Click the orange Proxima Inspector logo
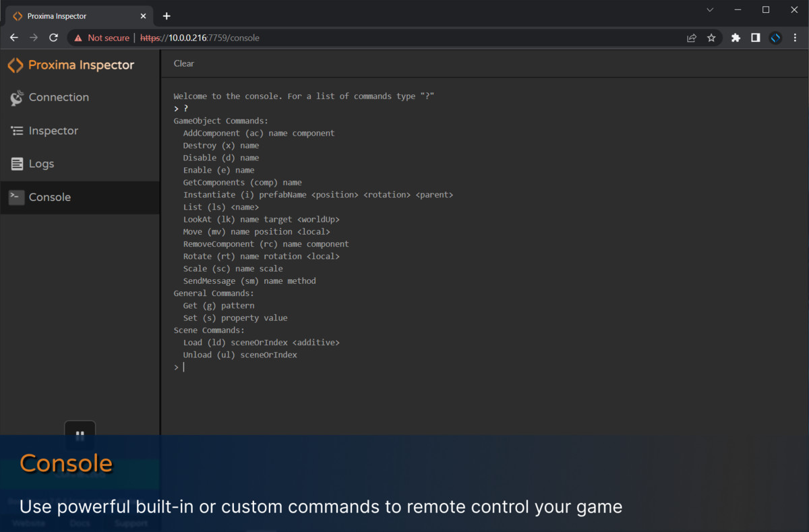The height and width of the screenshot is (532, 809). (x=15, y=65)
